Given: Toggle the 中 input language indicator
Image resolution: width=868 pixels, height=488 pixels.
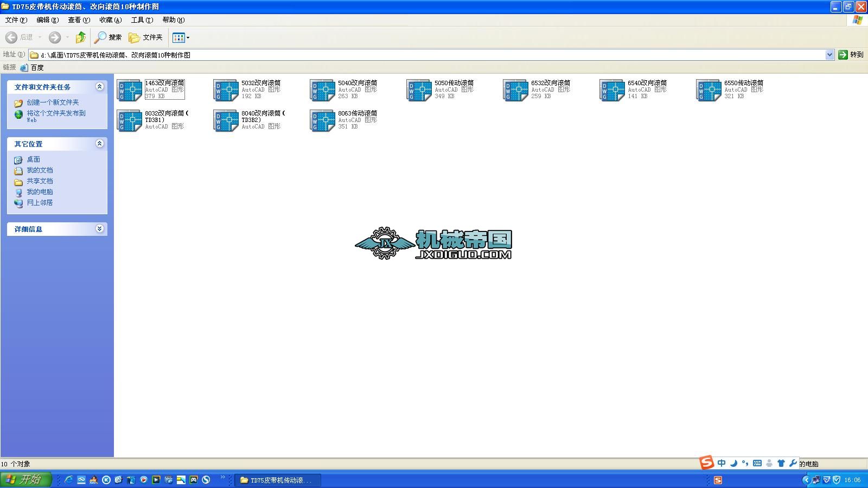Looking at the screenshot, I should coord(722,464).
